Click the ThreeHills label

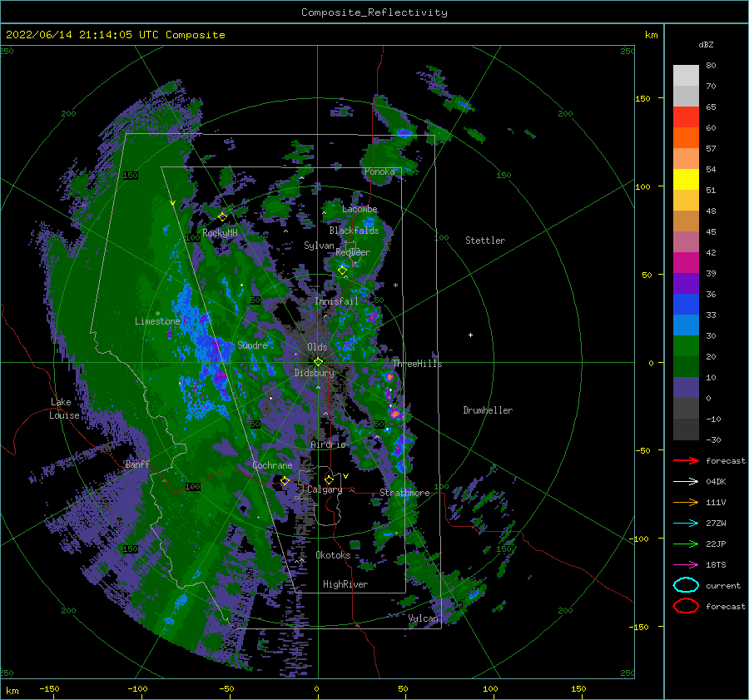click(418, 364)
